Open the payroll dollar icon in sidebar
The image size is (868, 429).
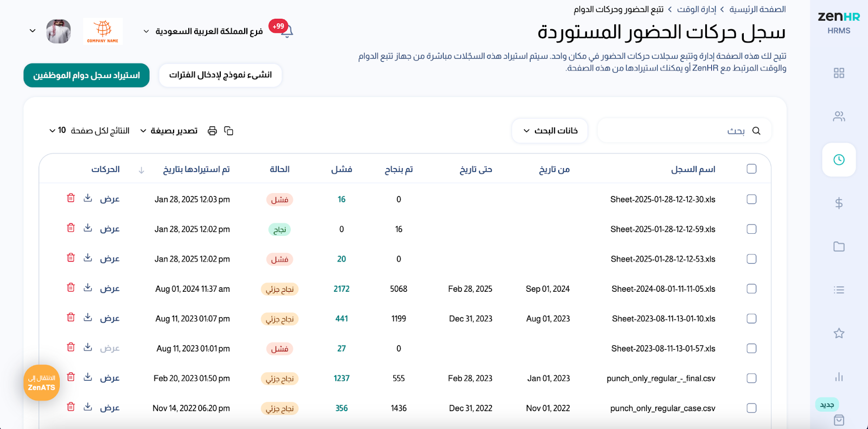(839, 203)
